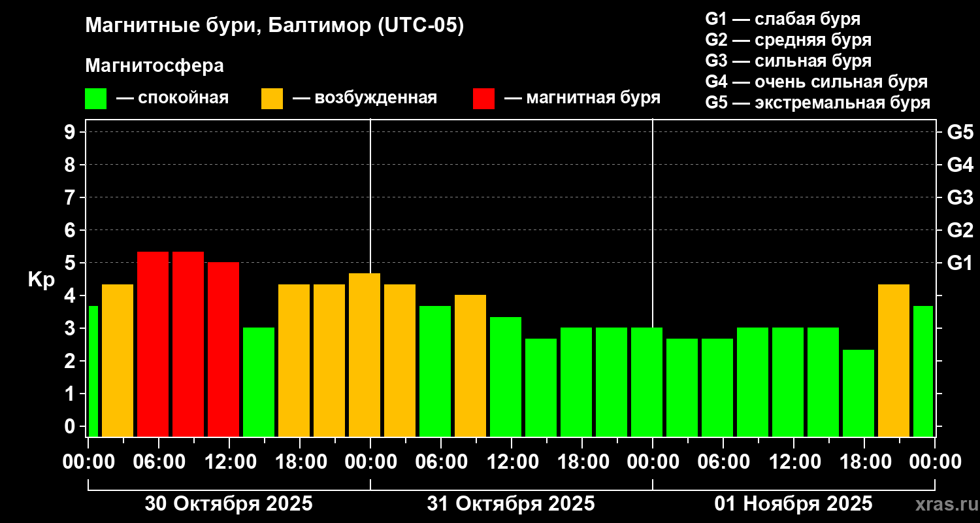Click the red 'магнитная буря' legend swatch
Viewport: 980px width, 523px height.
click(483, 99)
